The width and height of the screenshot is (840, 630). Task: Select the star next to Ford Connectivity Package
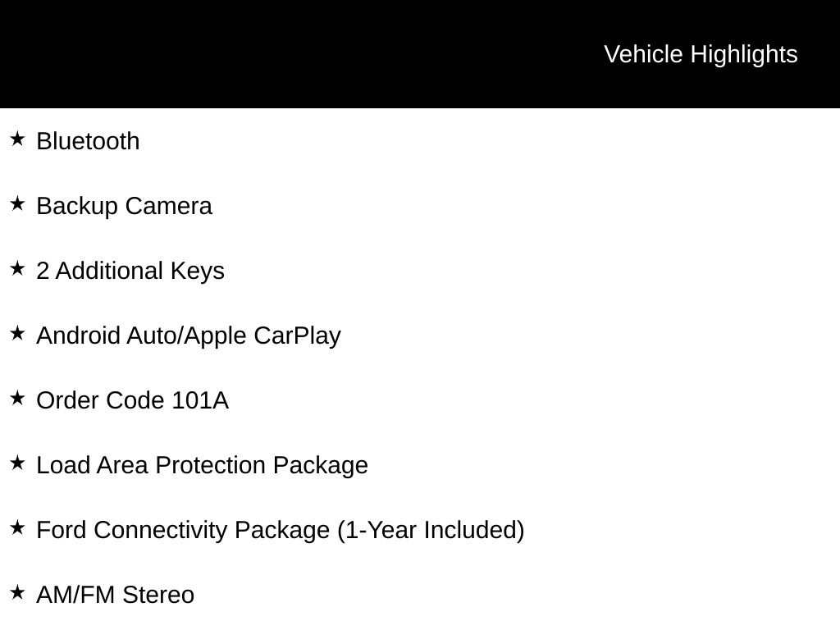pos(18,527)
